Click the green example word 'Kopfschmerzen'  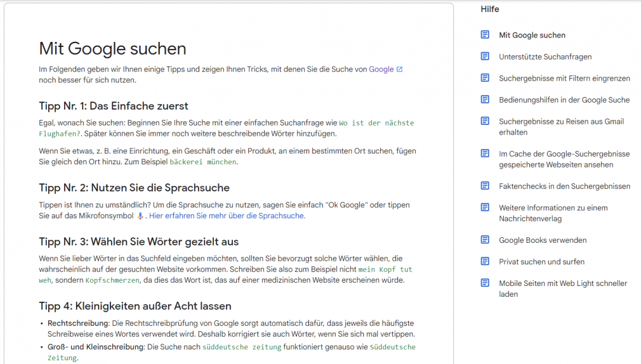click(x=112, y=280)
